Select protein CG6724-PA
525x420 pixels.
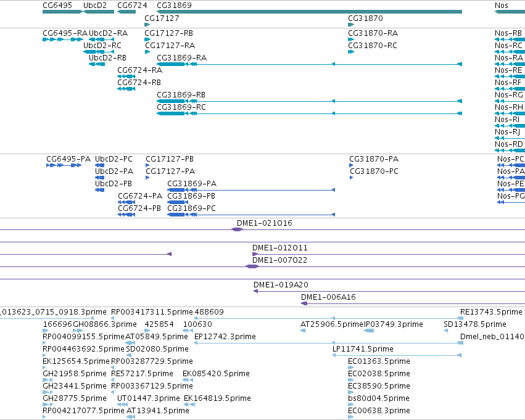tap(140, 196)
